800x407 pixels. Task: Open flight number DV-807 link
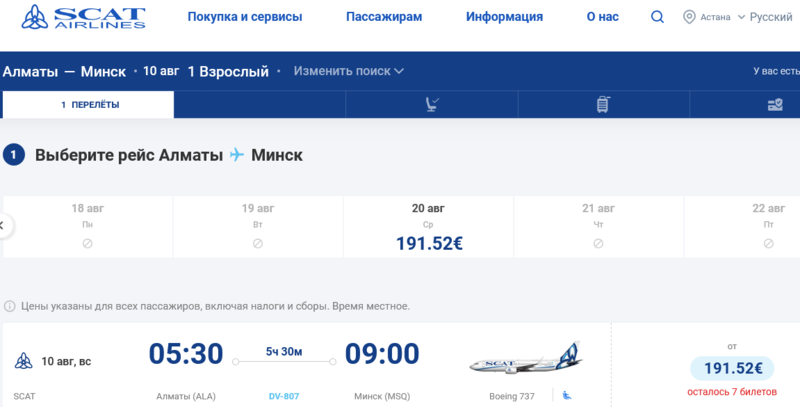pos(286,395)
